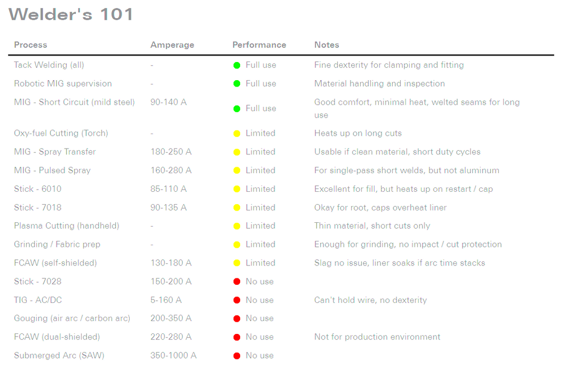Click the Grinding / Fabric prep process name
Viewport: 588px width, 374px height.
pos(57,244)
